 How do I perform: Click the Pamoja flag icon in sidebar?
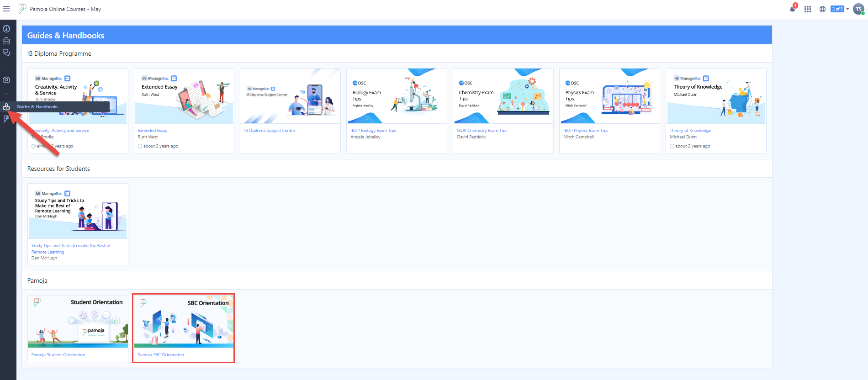click(6, 119)
